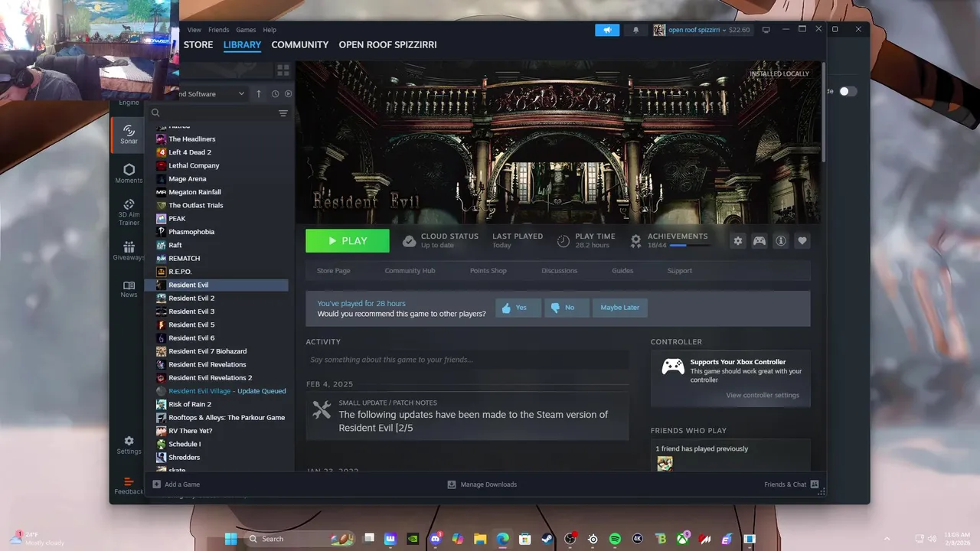
Task: Click the activity comment input box
Action: [467, 360]
